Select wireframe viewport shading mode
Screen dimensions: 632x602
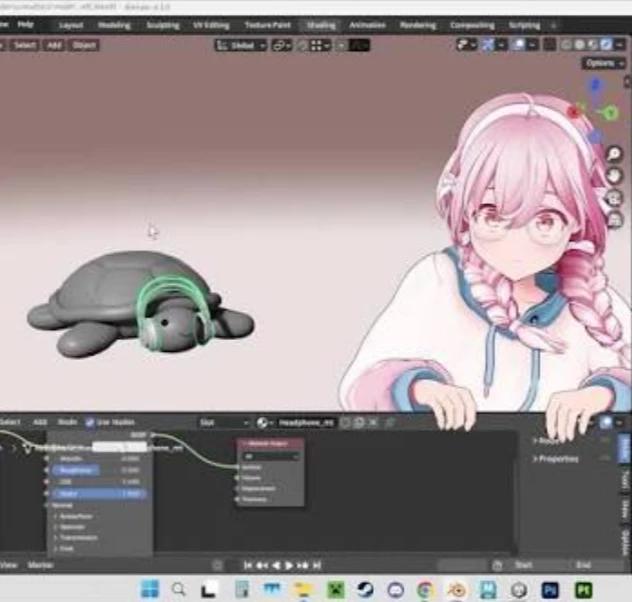(x=566, y=44)
